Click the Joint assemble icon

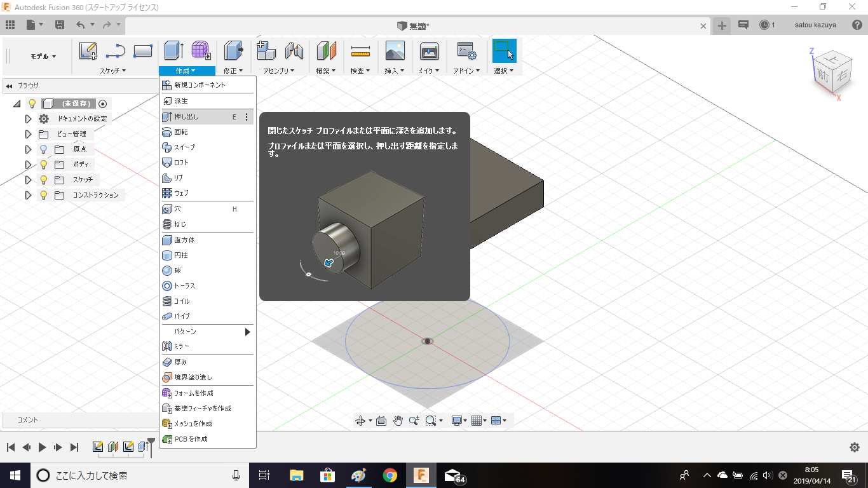pos(294,51)
